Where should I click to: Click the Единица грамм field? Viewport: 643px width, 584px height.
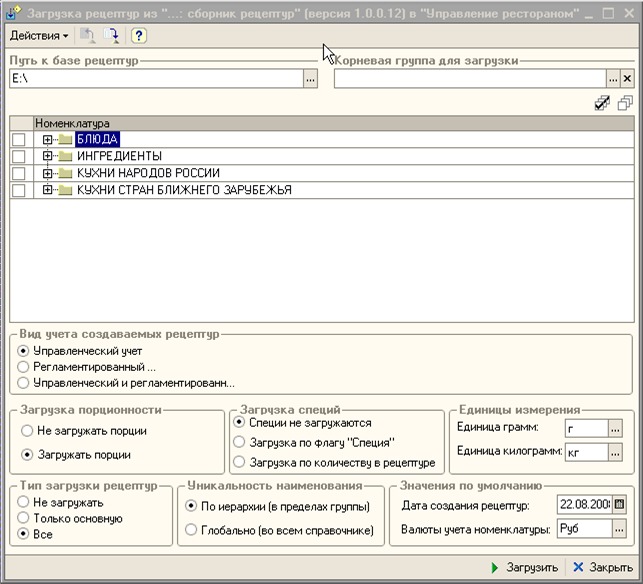(586, 429)
